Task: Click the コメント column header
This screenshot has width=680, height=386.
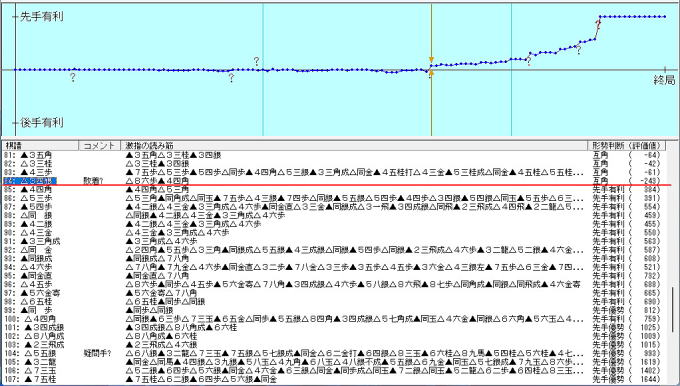Action: (99, 146)
